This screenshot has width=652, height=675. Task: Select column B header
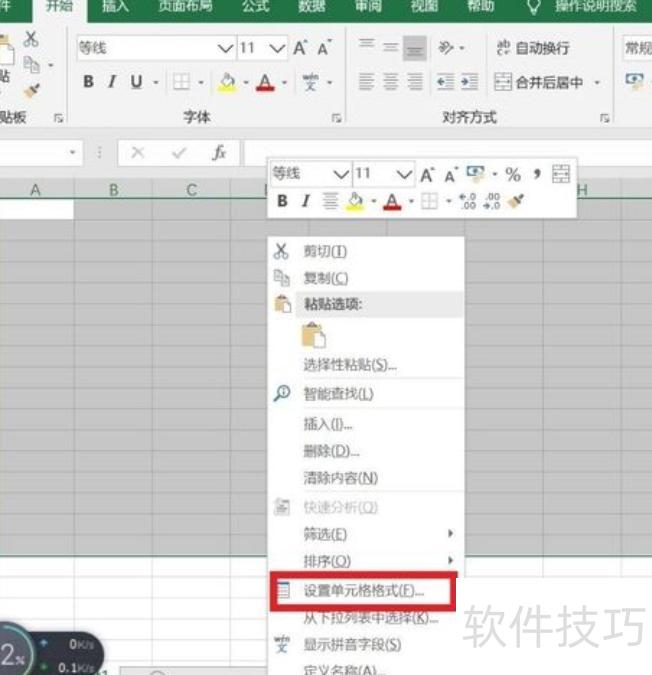114,189
